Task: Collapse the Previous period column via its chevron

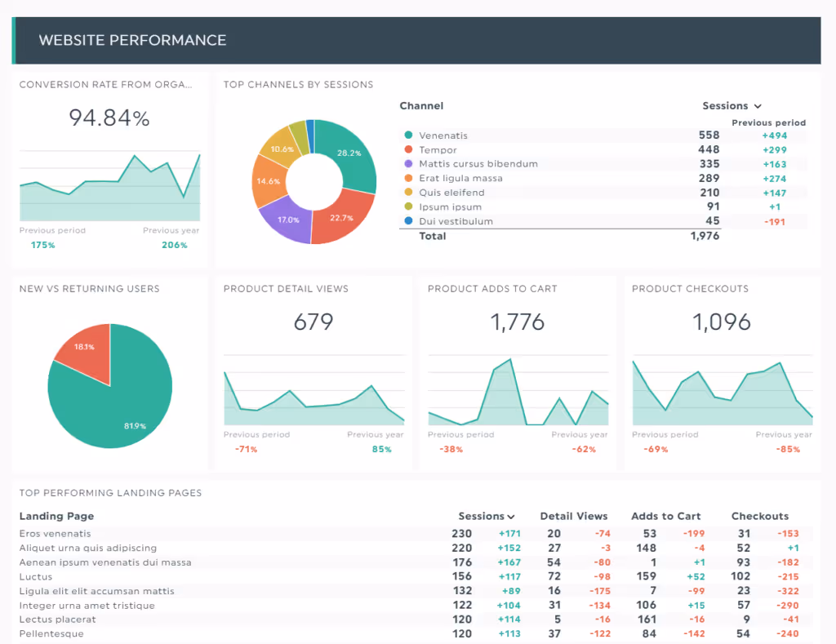Action: click(756, 106)
